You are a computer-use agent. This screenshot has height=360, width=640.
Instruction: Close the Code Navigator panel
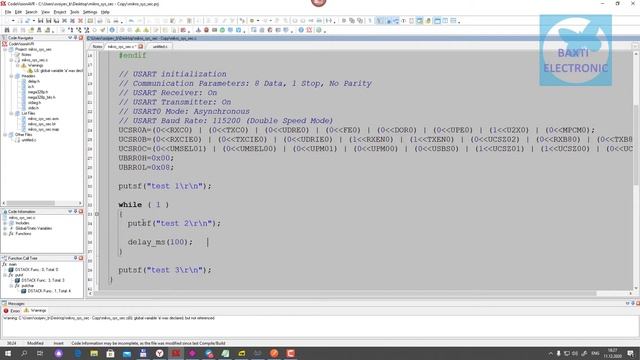click(x=81, y=38)
